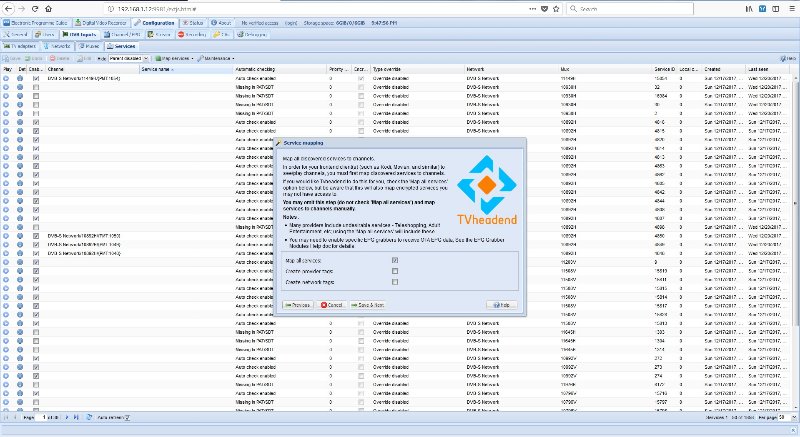The width and height of the screenshot is (800, 437).
Task: Switch to Digital Video Recorder tab
Action: pos(101,23)
